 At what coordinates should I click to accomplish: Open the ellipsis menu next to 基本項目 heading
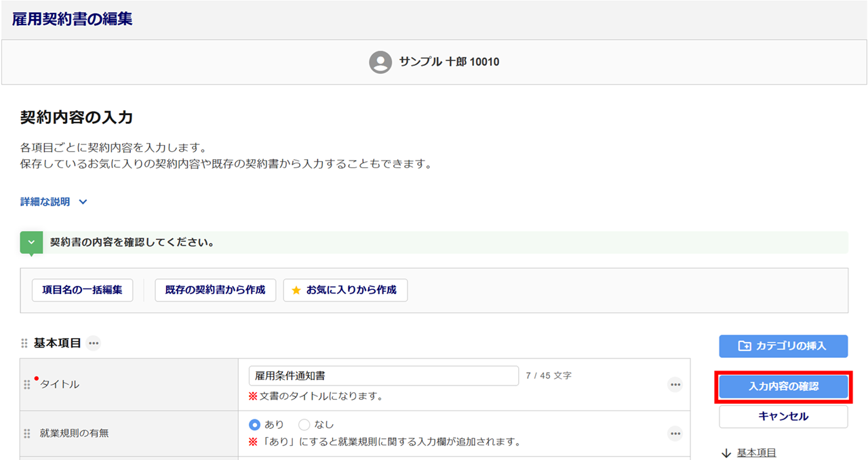(94, 343)
